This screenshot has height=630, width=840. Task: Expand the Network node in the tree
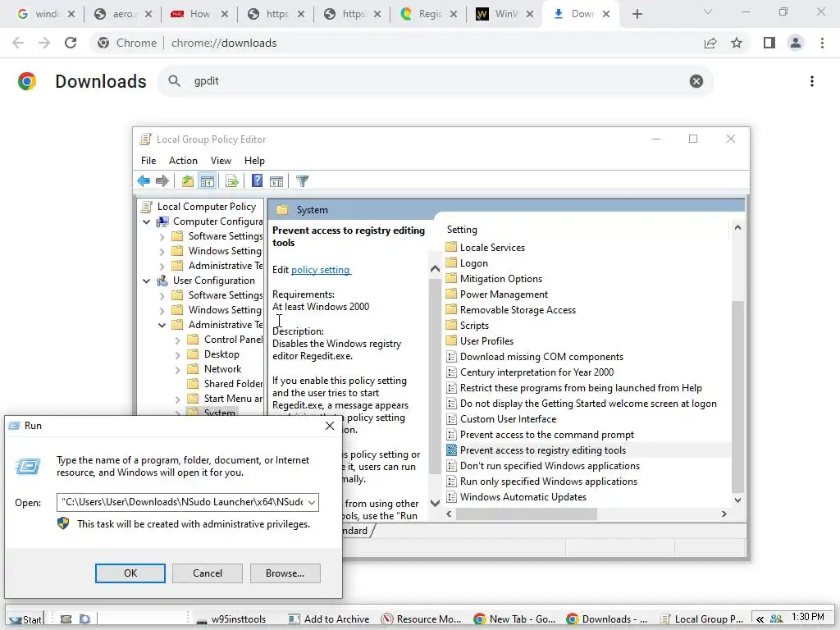177,369
